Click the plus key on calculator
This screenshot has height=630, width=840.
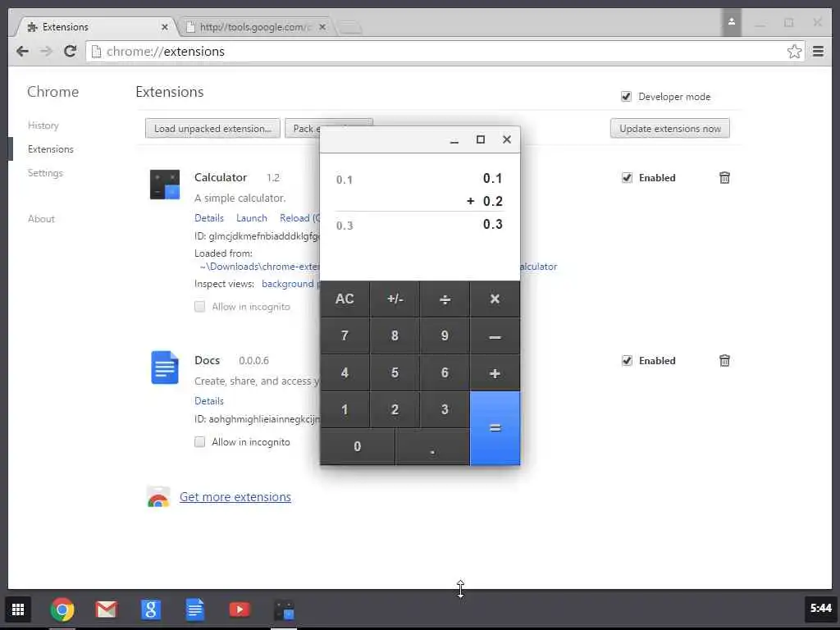495,373
